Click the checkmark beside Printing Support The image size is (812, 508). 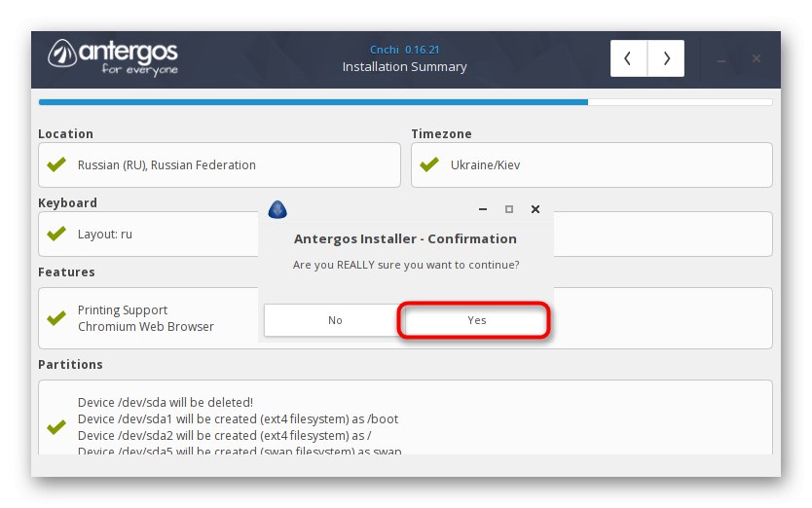(x=56, y=317)
